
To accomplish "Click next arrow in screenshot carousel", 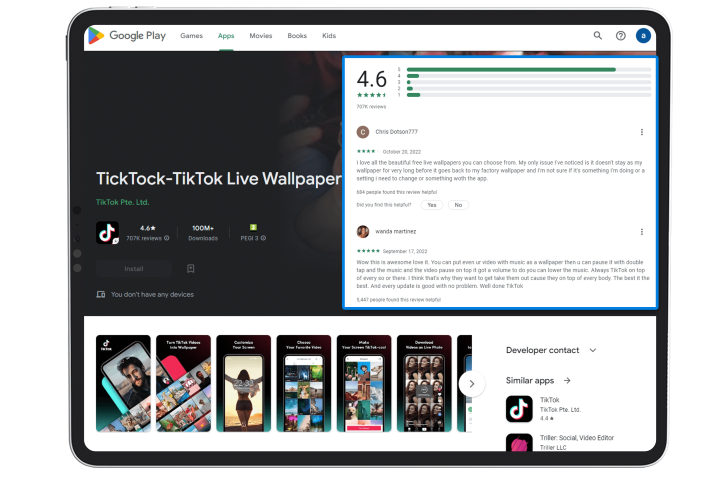I will click(x=472, y=384).
